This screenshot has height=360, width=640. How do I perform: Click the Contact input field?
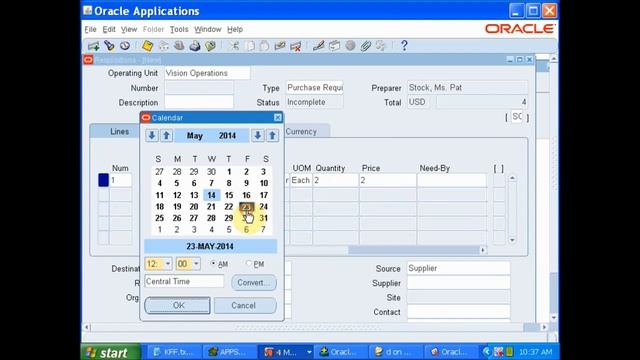(458, 312)
